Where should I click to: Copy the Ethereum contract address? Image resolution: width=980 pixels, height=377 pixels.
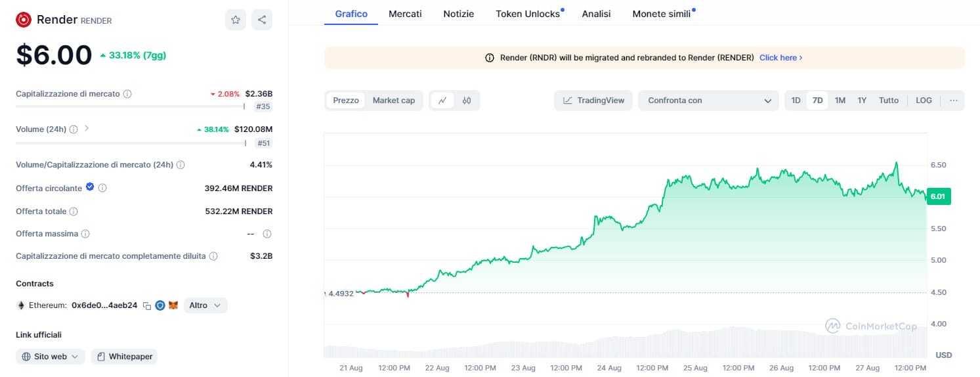(x=147, y=305)
